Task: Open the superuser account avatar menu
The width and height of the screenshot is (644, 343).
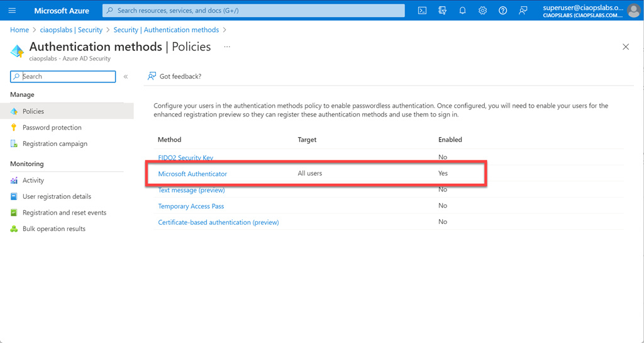Action: 634,11
